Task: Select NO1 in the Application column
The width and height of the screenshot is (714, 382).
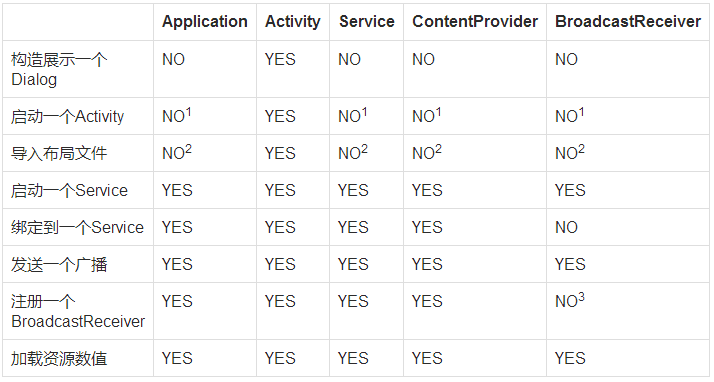Action: (177, 116)
